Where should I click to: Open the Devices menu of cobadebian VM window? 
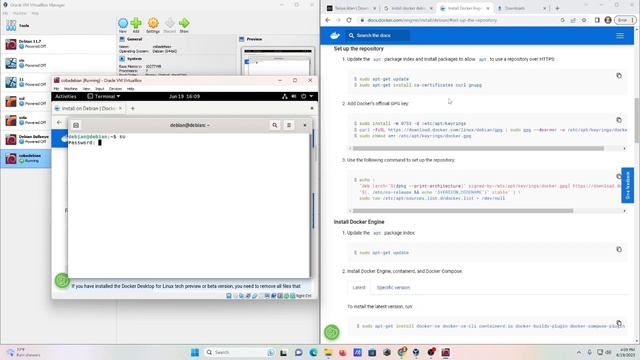pos(116,89)
